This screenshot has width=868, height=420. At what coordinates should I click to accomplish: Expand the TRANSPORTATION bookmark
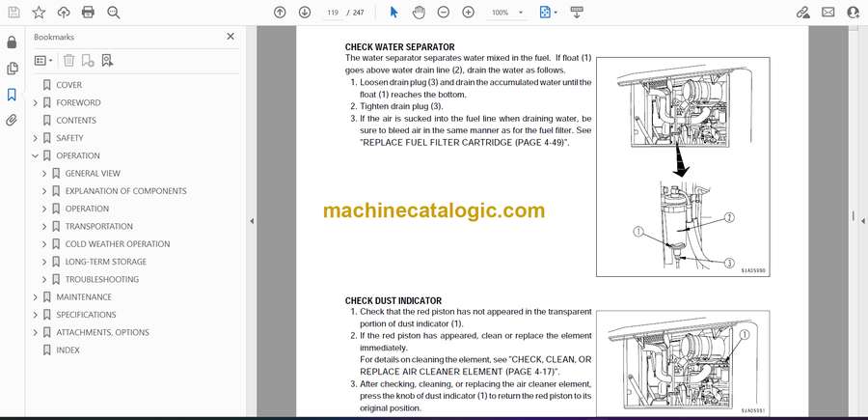click(x=44, y=226)
